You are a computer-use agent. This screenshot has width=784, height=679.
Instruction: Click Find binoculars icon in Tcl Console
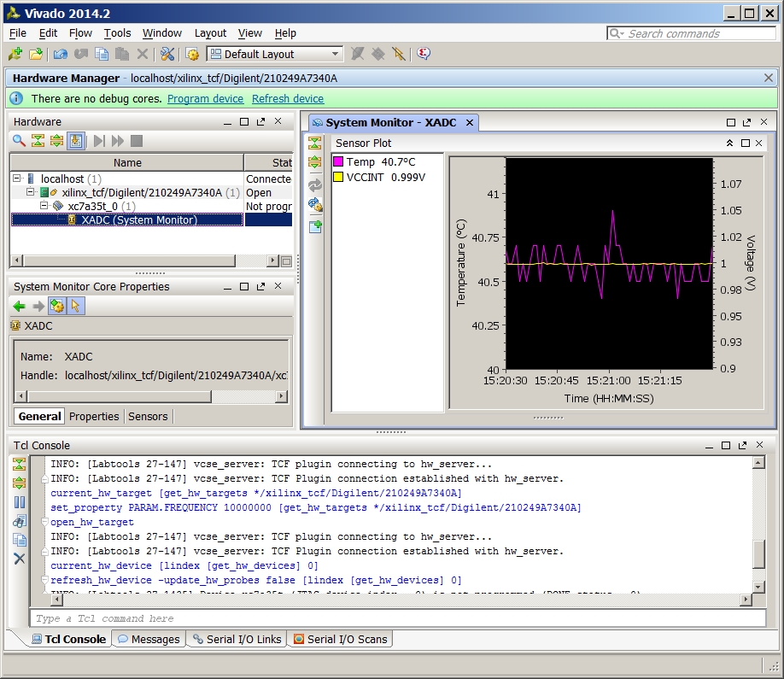(20, 521)
